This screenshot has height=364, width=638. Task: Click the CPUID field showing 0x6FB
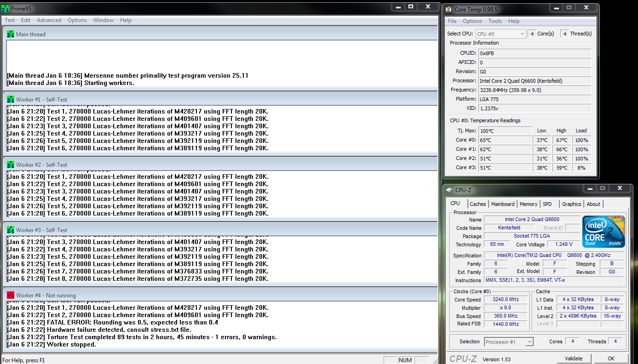tap(535, 53)
